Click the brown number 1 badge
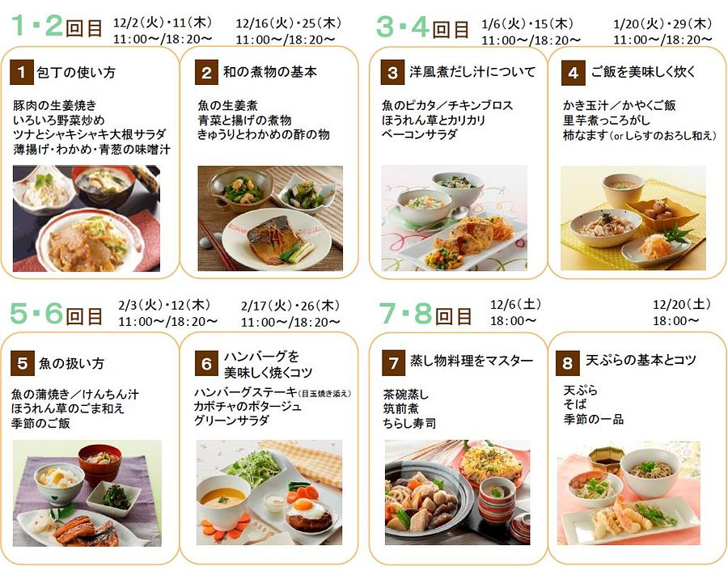 (21, 73)
